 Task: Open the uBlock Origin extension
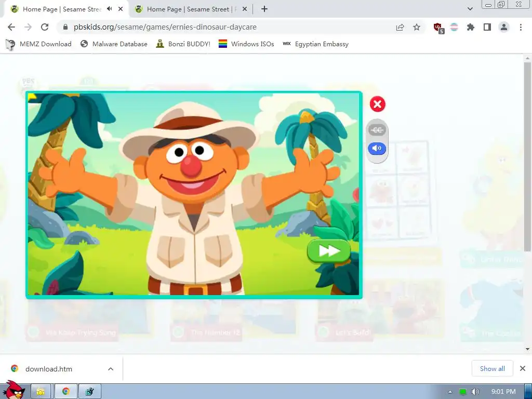click(438, 28)
